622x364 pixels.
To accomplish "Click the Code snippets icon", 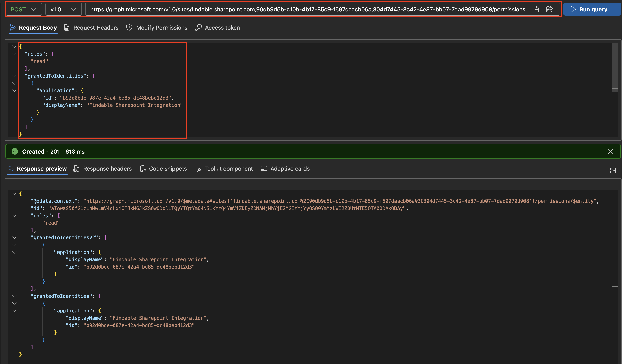I will coord(143,169).
